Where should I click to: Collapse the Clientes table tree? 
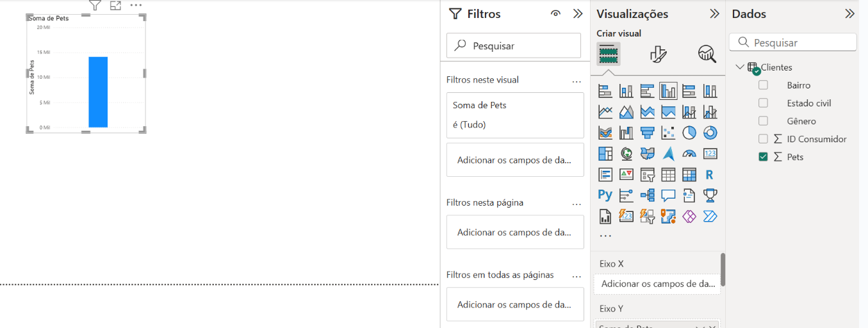(740, 67)
